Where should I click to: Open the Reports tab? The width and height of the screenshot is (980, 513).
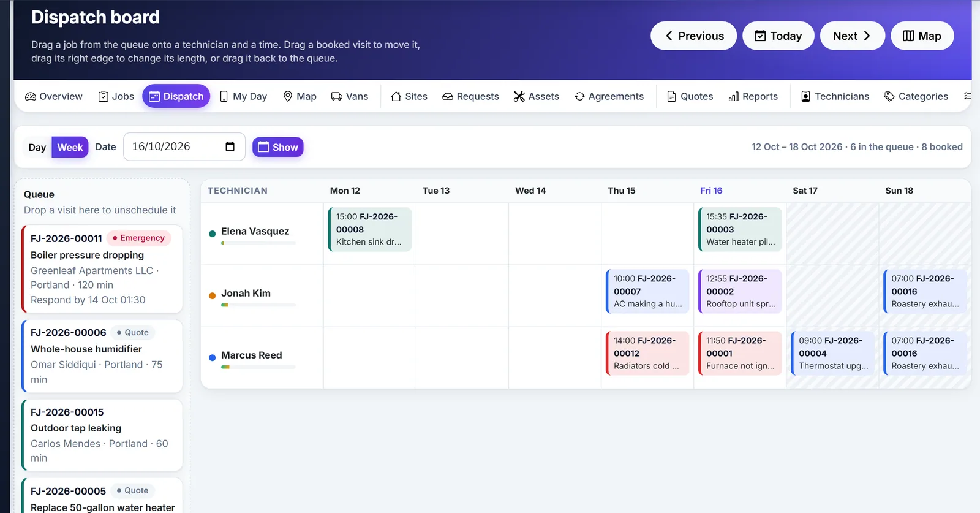pyautogui.click(x=753, y=96)
